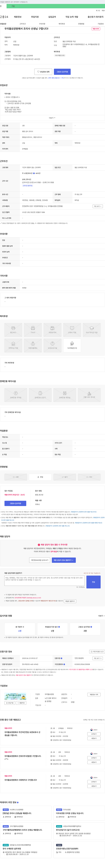This screenshot has height=868, width=105.
Task: Jump to the 전형방법 section tab
Action: [x=81, y=24]
